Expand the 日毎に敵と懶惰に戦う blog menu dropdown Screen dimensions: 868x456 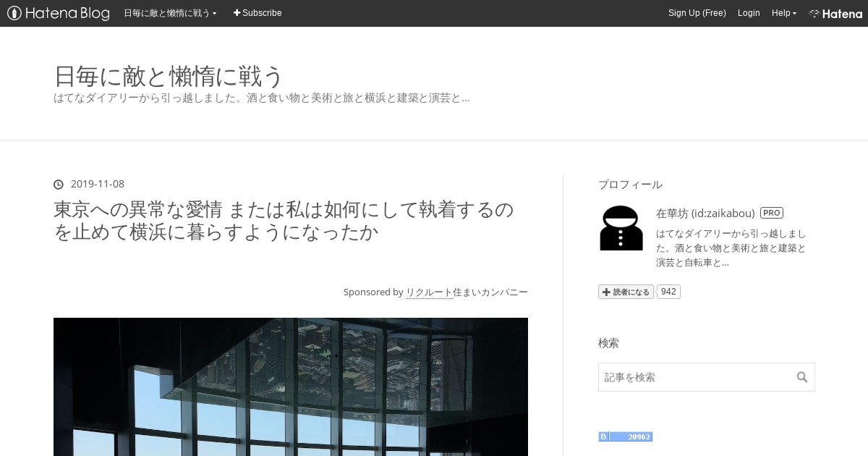[170, 13]
